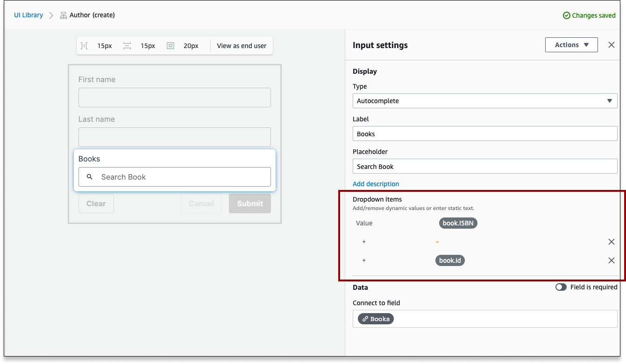This screenshot has width=626, height=364.
Task: Click the book.ISBN value chip
Action: tap(458, 223)
